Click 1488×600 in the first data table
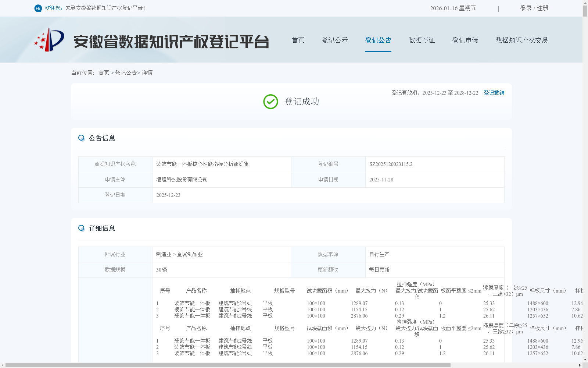This screenshot has width=588, height=368. (538, 304)
